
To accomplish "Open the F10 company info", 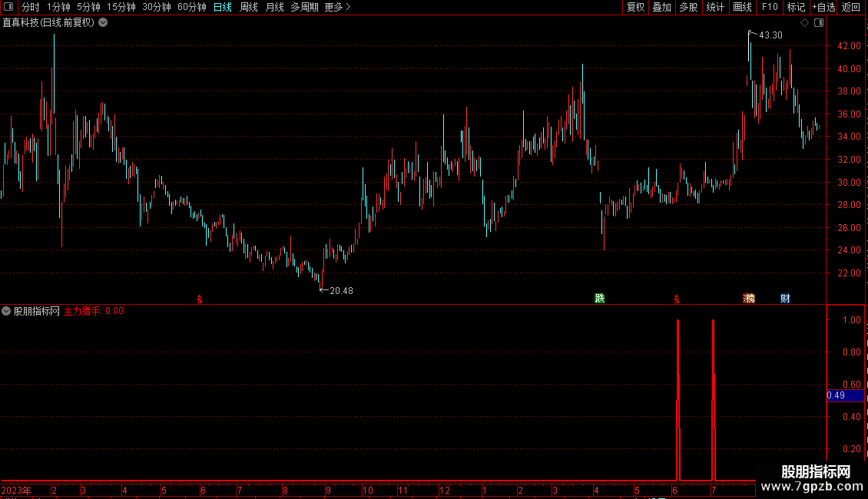I will (770, 7).
